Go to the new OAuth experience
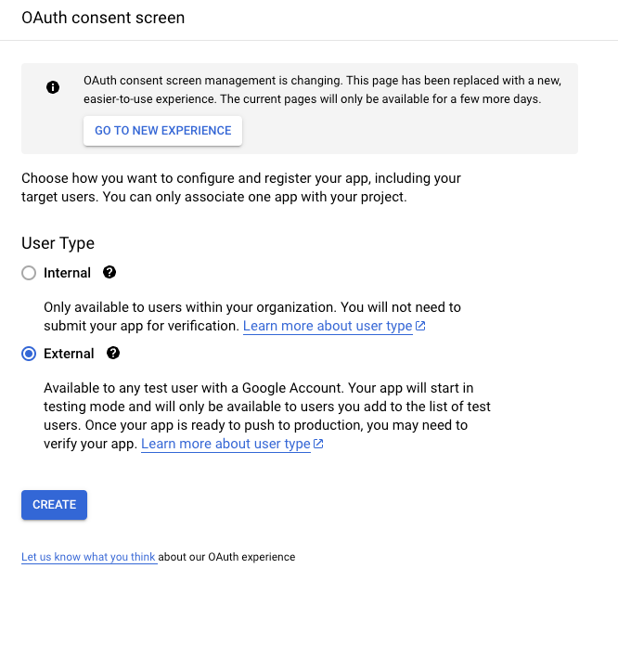Viewport: 618px width, 672px height. [x=163, y=130]
